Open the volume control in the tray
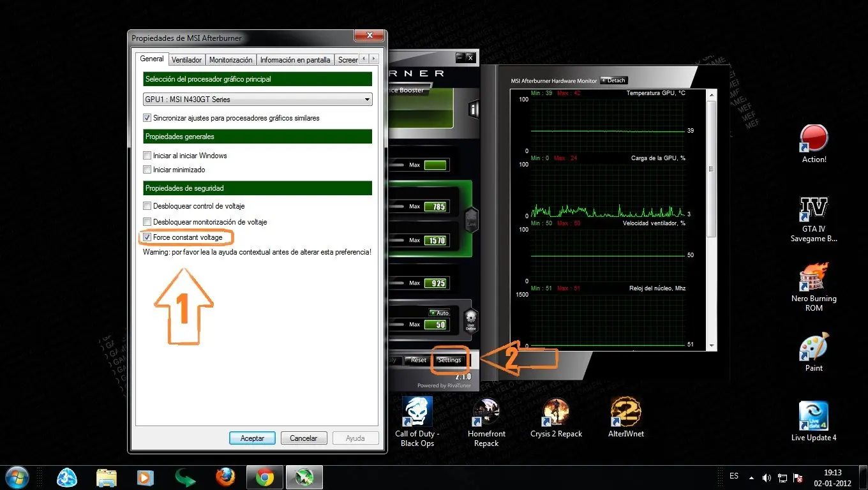Viewport: 868px width, 490px height. [767, 477]
